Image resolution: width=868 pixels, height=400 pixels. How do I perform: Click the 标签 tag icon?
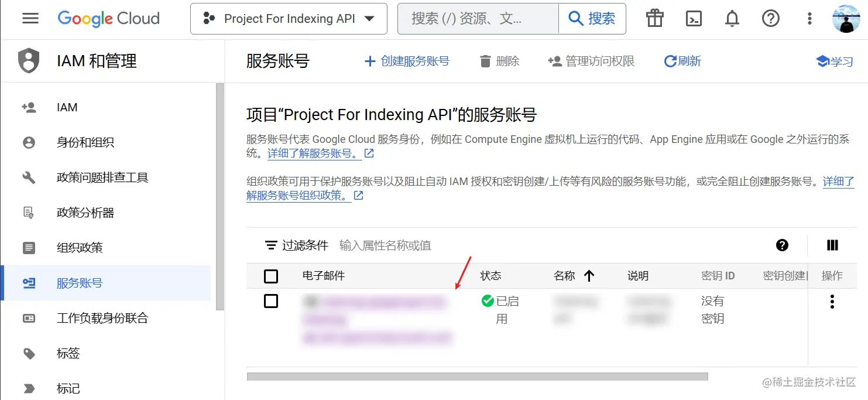(29, 353)
